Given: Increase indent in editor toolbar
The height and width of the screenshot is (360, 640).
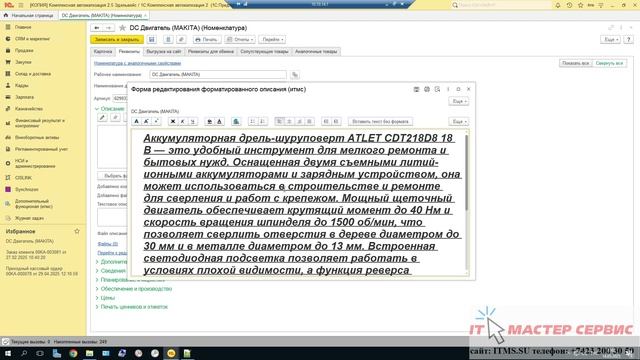Looking at the screenshot, I should click(x=336, y=122).
